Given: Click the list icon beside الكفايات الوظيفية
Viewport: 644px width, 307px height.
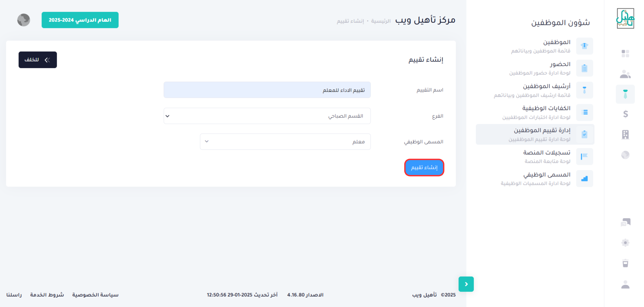Looking at the screenshot, I should coord(584,112).
